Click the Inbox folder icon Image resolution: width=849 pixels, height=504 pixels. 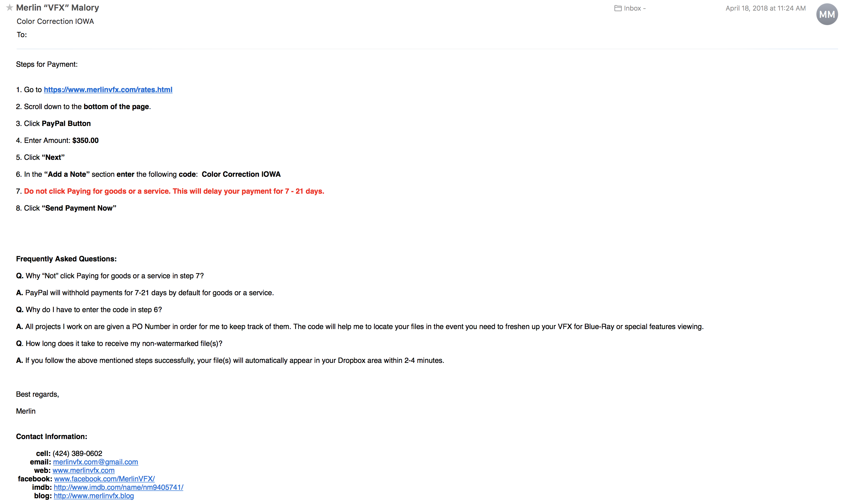coord(618,8)
